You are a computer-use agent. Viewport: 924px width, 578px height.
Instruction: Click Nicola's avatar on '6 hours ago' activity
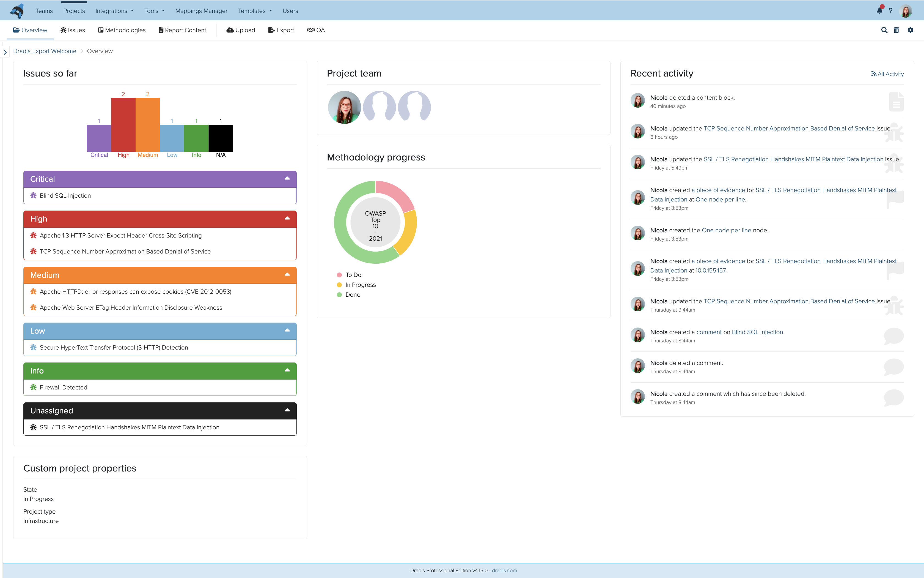point(638,132)
